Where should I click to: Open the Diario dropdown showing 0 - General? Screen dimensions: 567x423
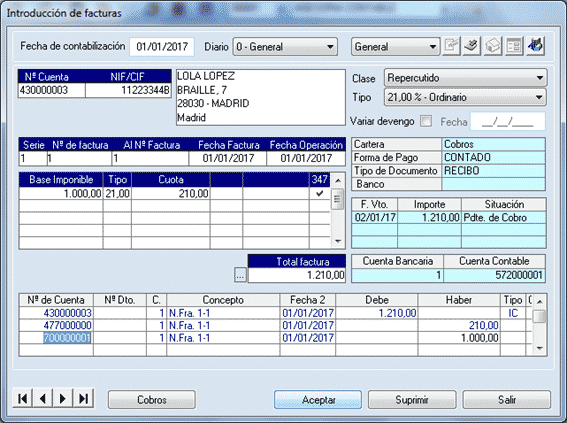285,47
